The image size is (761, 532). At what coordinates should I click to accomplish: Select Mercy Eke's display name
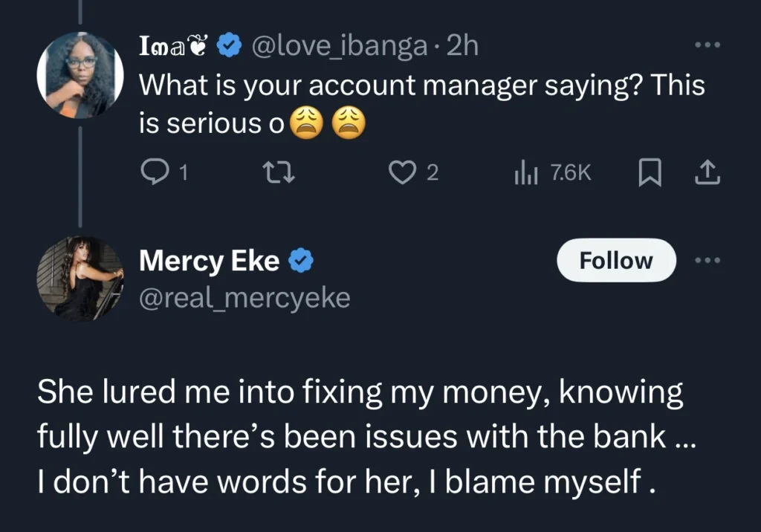click(x=208, y=260)
